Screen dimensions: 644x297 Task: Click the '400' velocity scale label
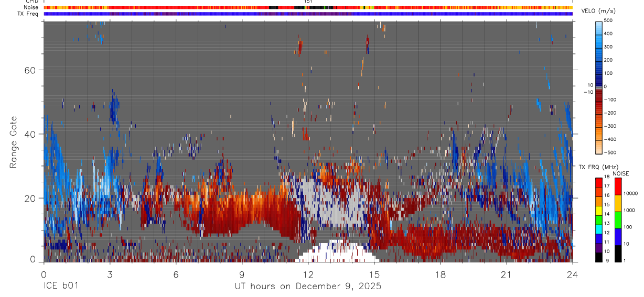click(x=608, y=34)
